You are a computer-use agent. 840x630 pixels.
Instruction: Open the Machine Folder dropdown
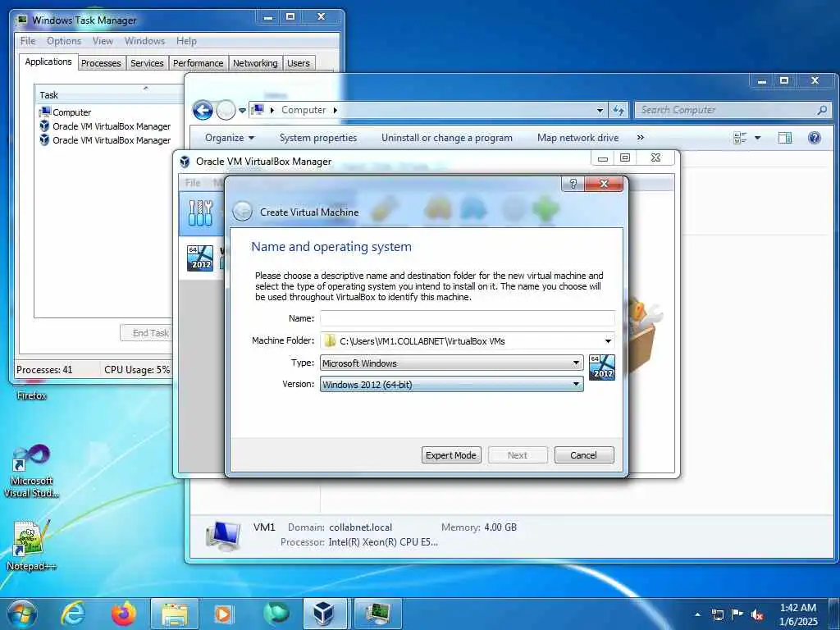tap(608, 341)
